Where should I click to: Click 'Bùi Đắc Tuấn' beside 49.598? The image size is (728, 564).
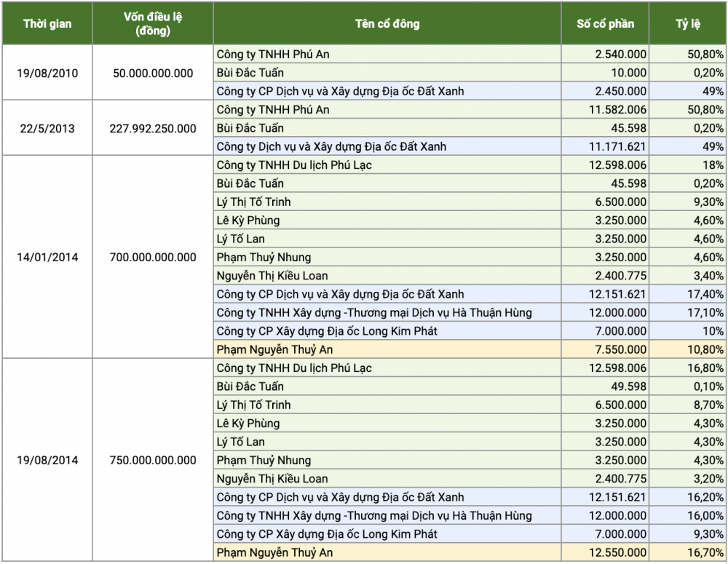[x=250, y=386]
